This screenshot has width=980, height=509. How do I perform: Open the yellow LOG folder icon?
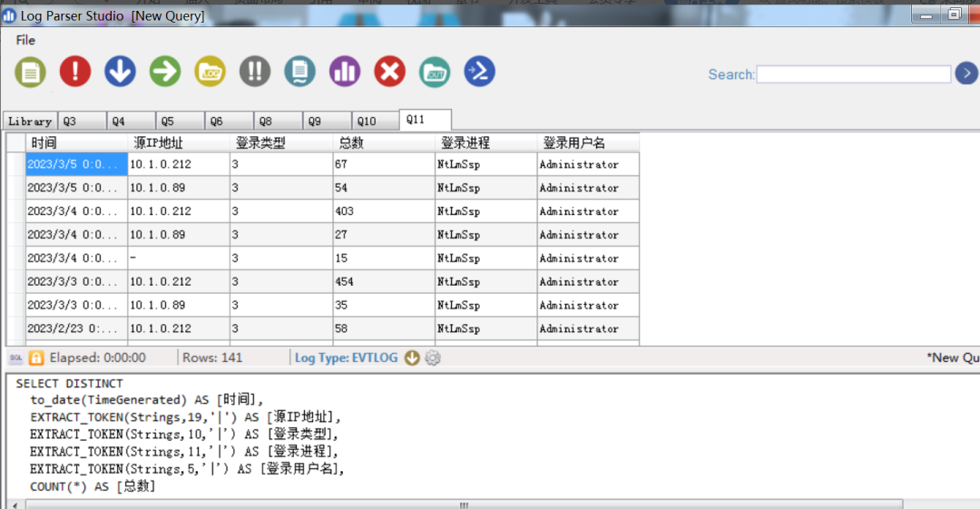click(211, 72)
